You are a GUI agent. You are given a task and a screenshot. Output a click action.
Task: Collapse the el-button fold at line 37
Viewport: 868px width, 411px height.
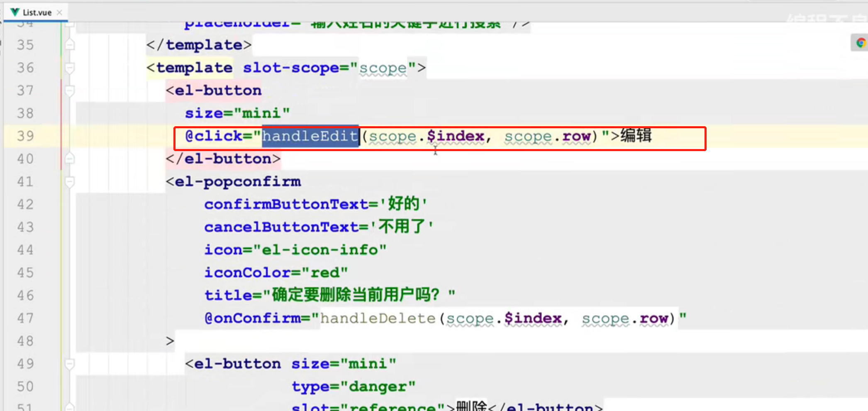(x=70, y=90)
